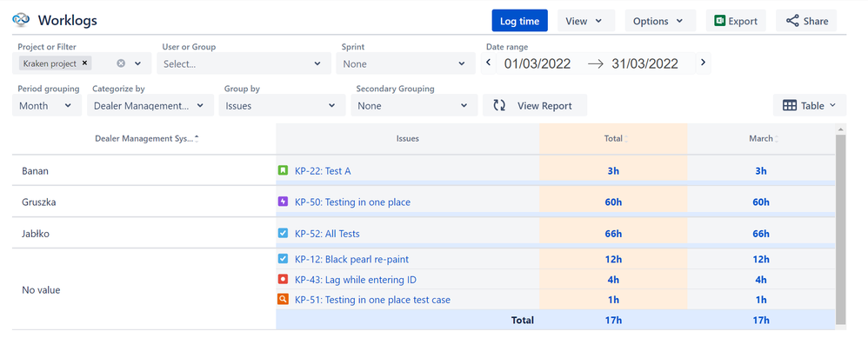Open the Sprint dropdown
This screenshot has height=338, width=868.
(x=406, y=63)
